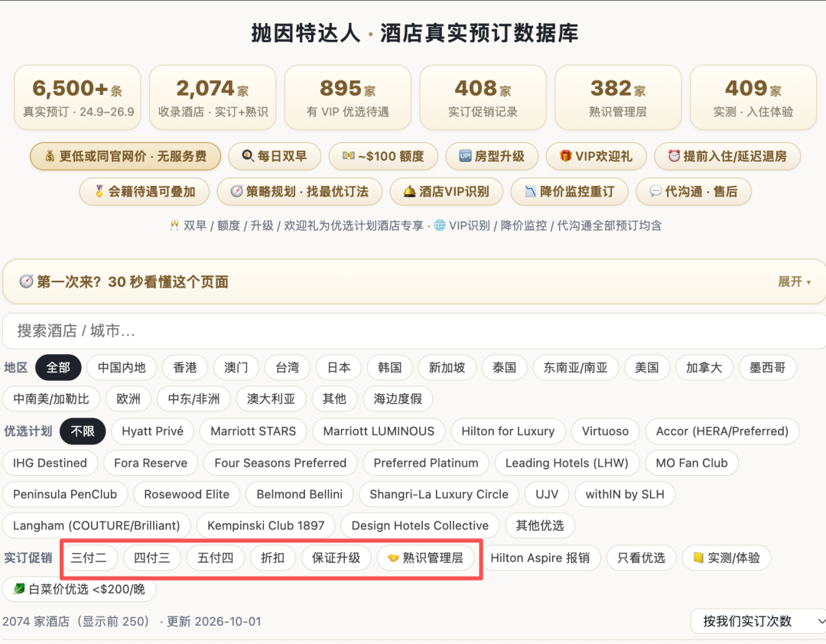This screenshot has height=644, width=826.
Task: Click the medal icon beside 会籍待遇可叠加
Action: pos(99,190)
